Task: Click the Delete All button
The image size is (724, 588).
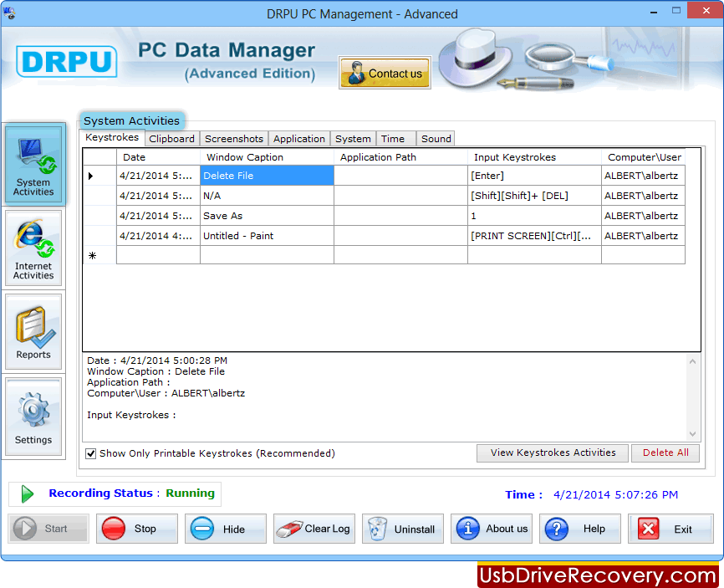Action: [x=665, y=453]
